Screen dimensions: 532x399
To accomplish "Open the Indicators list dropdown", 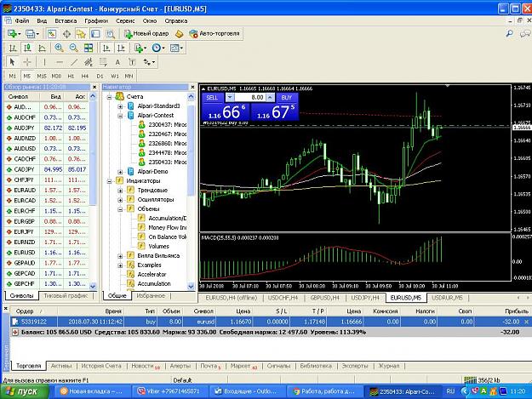I will tap(140, 48).
